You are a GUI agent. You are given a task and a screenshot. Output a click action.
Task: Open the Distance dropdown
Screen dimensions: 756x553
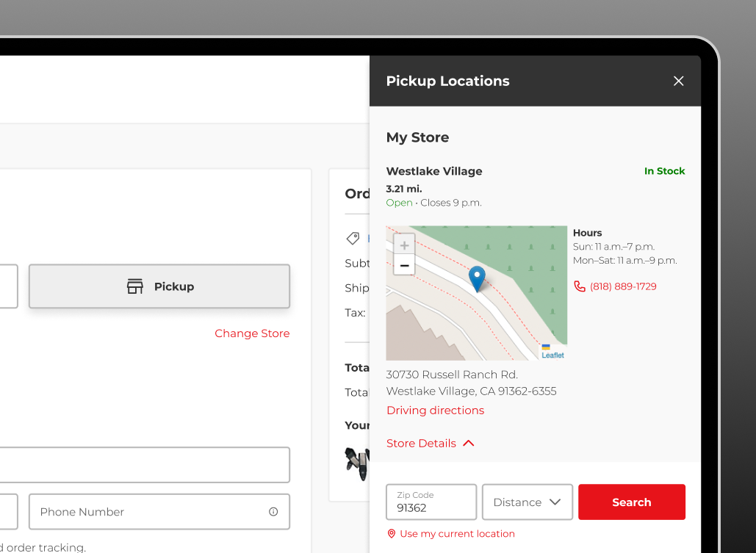pyautogui.click(x=527, y=502)
